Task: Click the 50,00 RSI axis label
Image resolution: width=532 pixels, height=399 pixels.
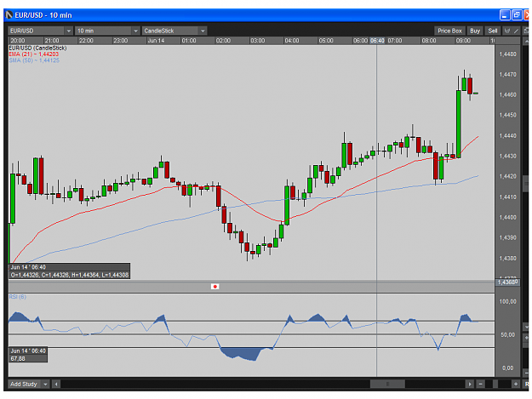Action: (507, 335)
